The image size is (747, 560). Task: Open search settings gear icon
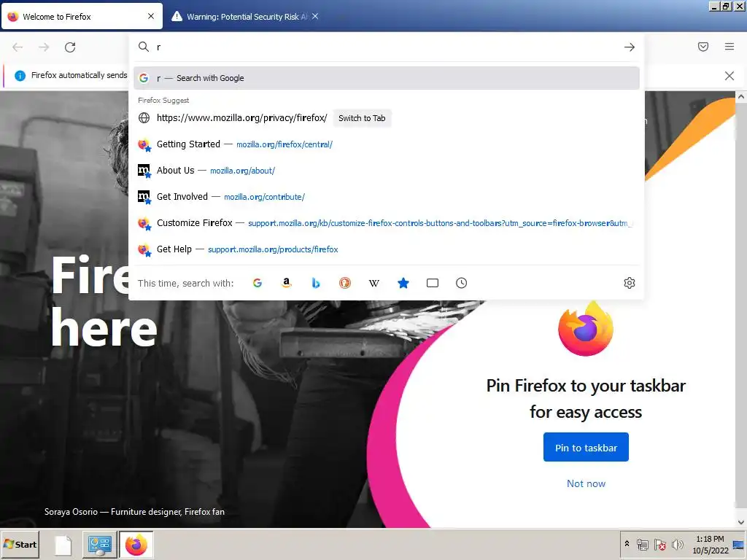click(630, 284)
